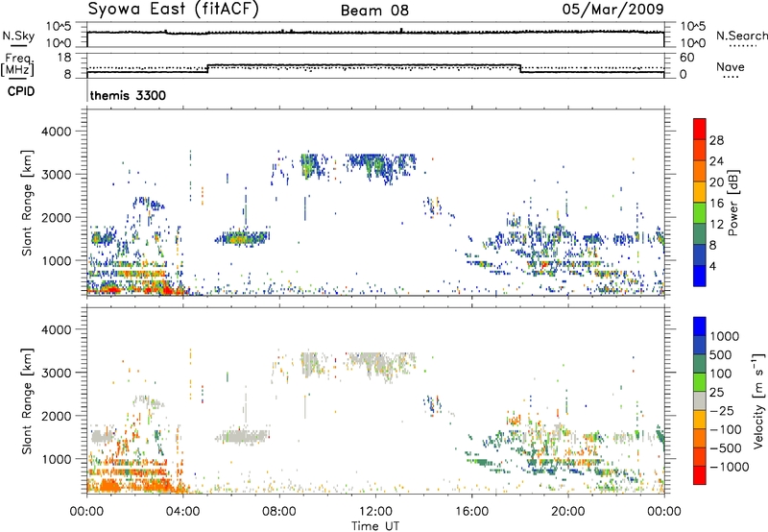Click the "28" tick on the Power colorbar

pos(716,140)
